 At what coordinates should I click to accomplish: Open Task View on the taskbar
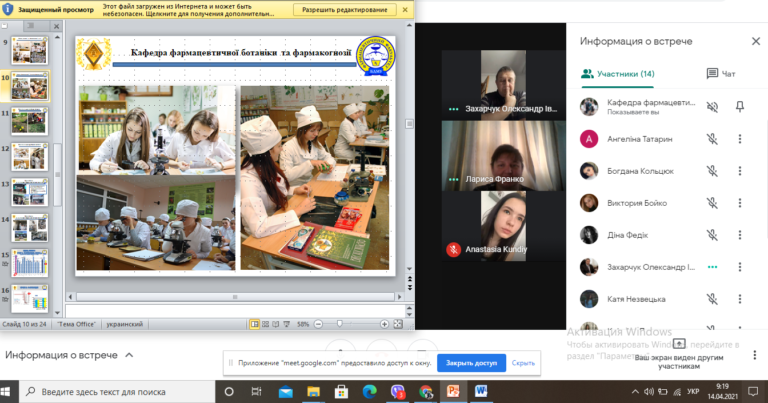pos(256,392)
